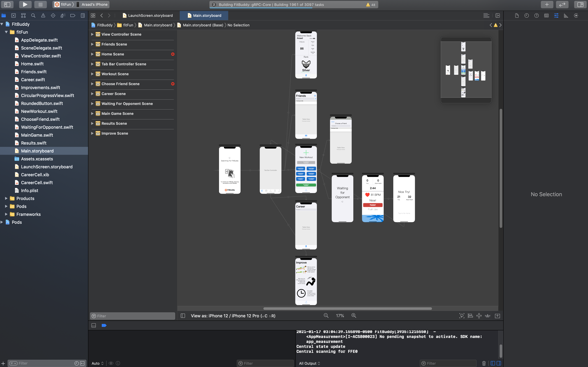The width and height of the screenshot is (588, 367).
Task: Open the Issue navigator warning icon
Action: click(x=43, y=16)
